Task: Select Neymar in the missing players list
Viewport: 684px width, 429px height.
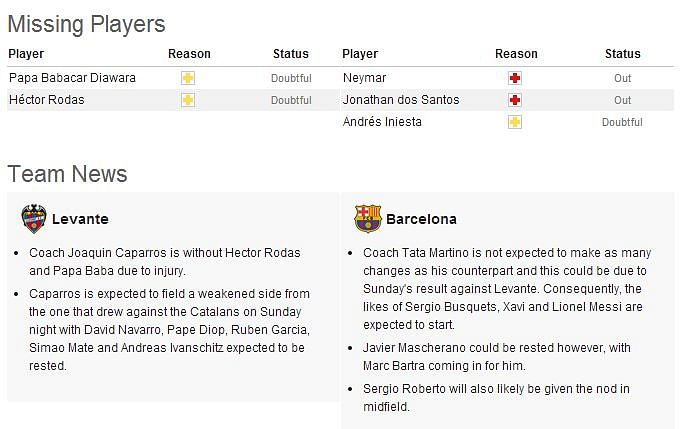Action: (x=364, y=78)
